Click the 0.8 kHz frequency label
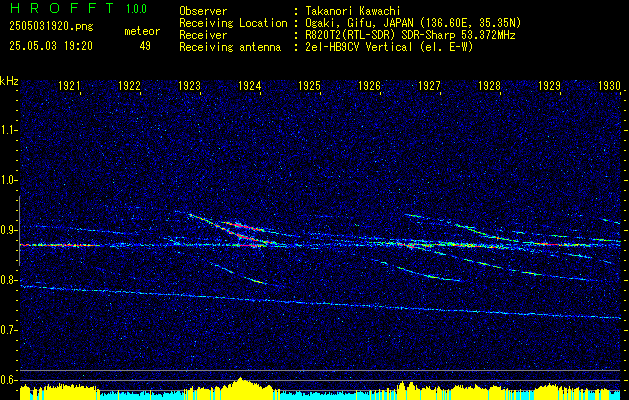 [x=8, y=280]
